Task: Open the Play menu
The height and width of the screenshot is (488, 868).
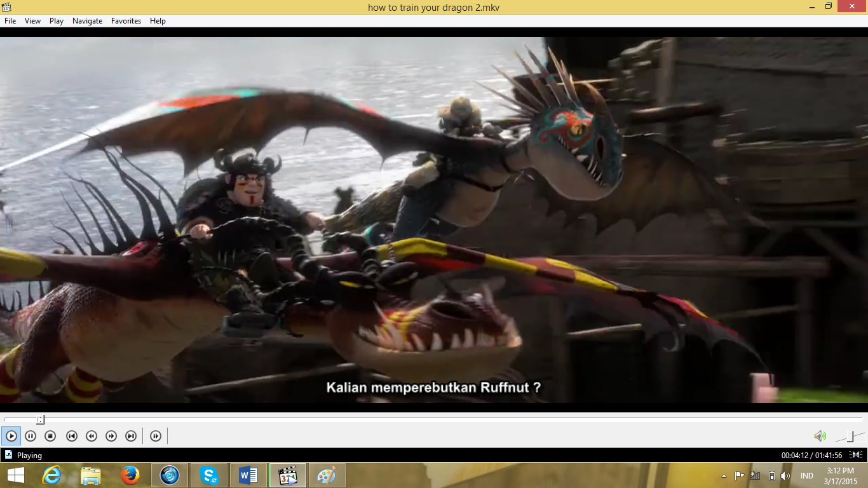Action: [x=57, y=21]
